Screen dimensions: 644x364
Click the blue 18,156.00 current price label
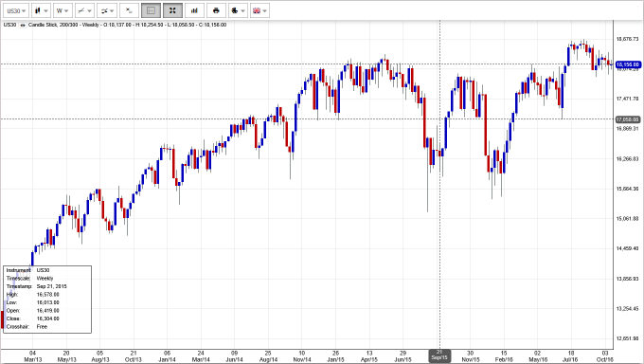[x=628, y=64]
